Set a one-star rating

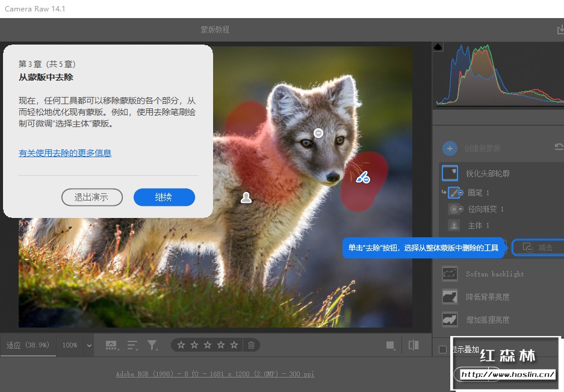tap(181, 345)
